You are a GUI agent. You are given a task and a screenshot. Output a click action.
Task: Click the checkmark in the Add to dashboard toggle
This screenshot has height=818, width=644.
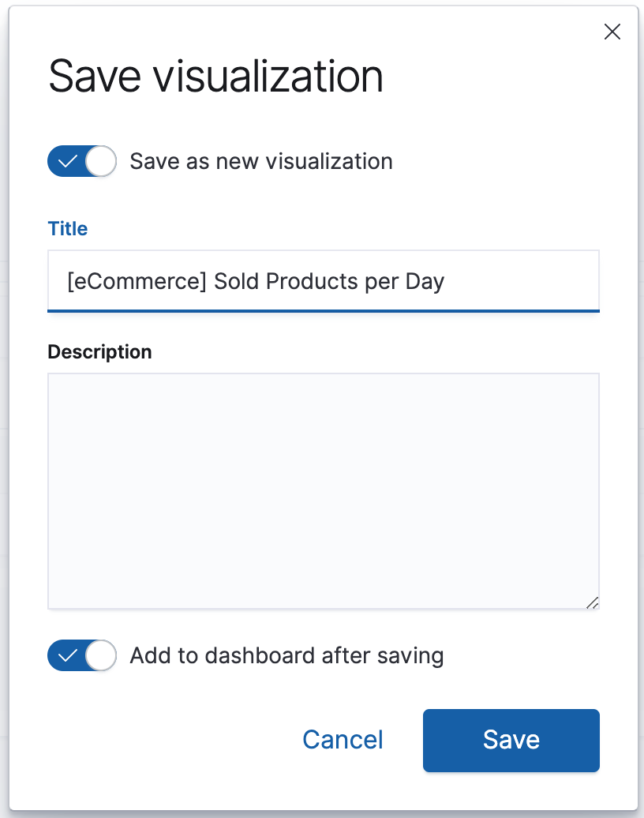68,655
